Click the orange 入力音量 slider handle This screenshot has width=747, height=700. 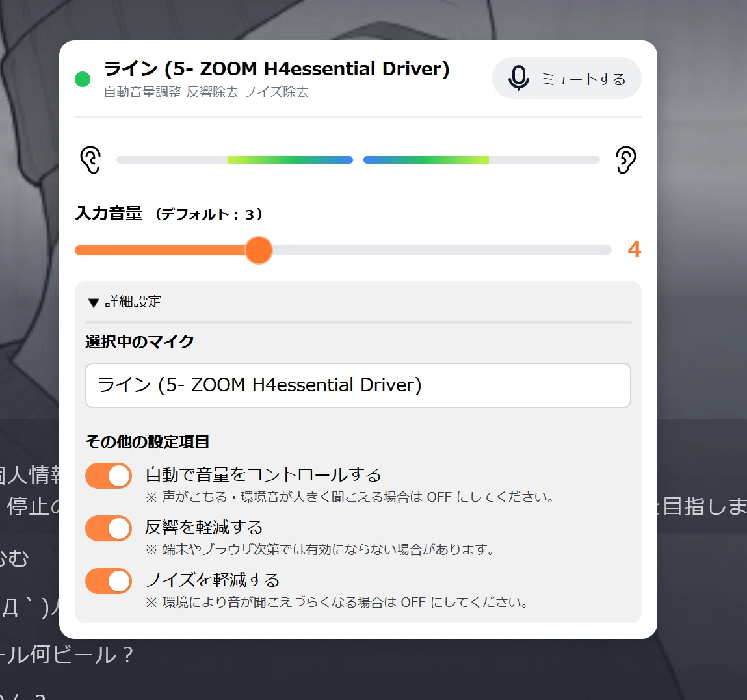tap(259, 250)
